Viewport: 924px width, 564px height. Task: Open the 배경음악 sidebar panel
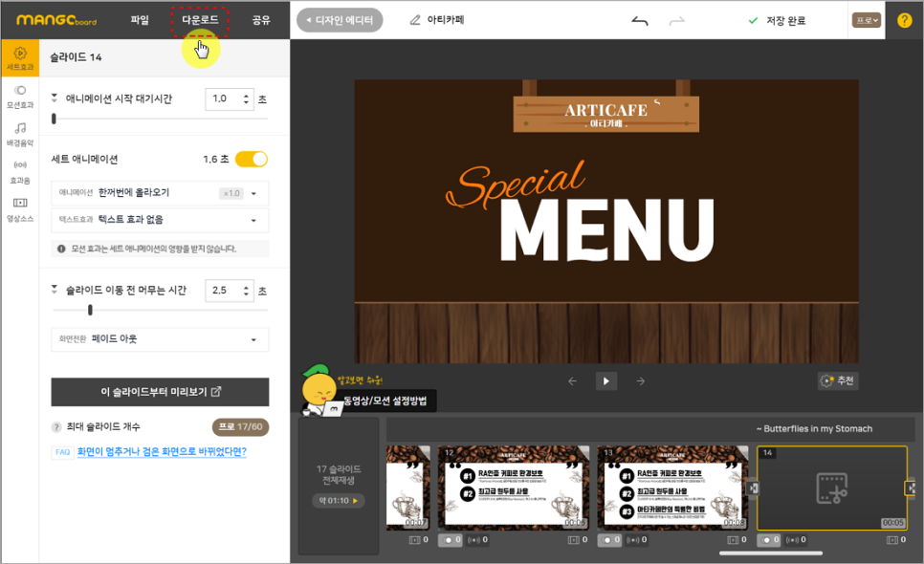(20, 134)
